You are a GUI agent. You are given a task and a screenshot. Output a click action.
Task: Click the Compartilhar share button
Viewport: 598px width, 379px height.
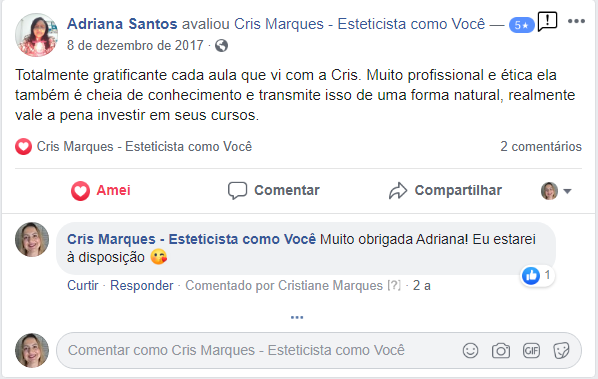tap(445, 190)
